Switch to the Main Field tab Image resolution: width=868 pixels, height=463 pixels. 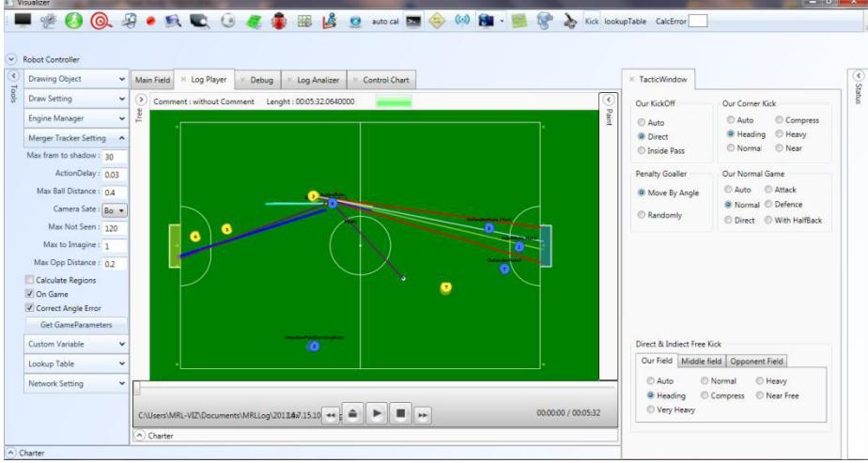click(x=152, y=80)
